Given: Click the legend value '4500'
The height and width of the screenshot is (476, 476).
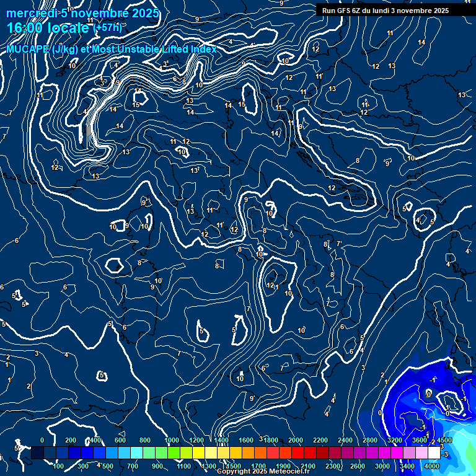Looking at the screenshot, I should click(444, 440).
